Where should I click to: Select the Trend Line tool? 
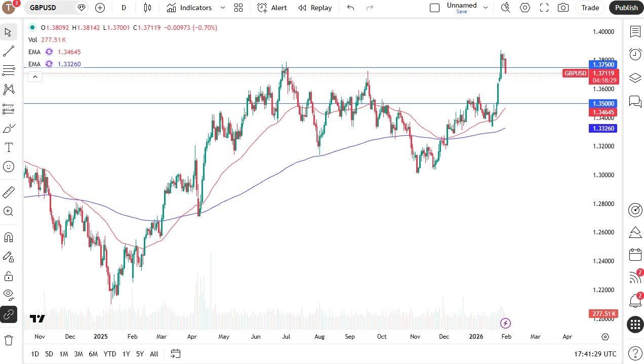(x=8, y=51)
